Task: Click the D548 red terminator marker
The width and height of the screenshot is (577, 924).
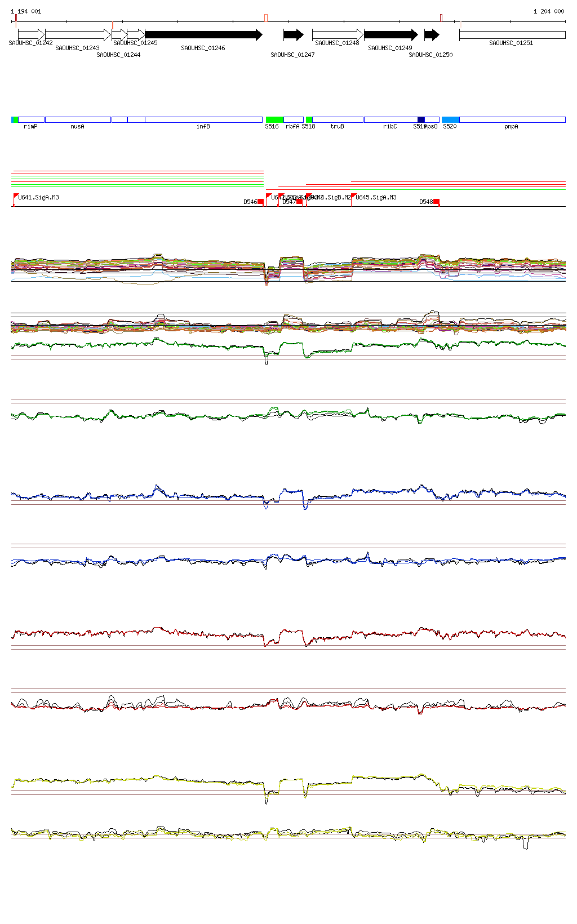Action: (x=436, y=202)
